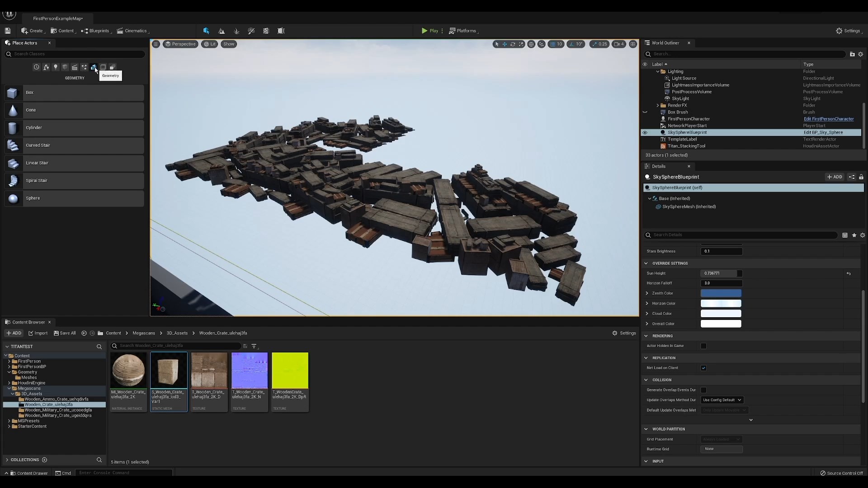Show Volumes actor category
The image size is (868, 488).
[x=103, y=67]
